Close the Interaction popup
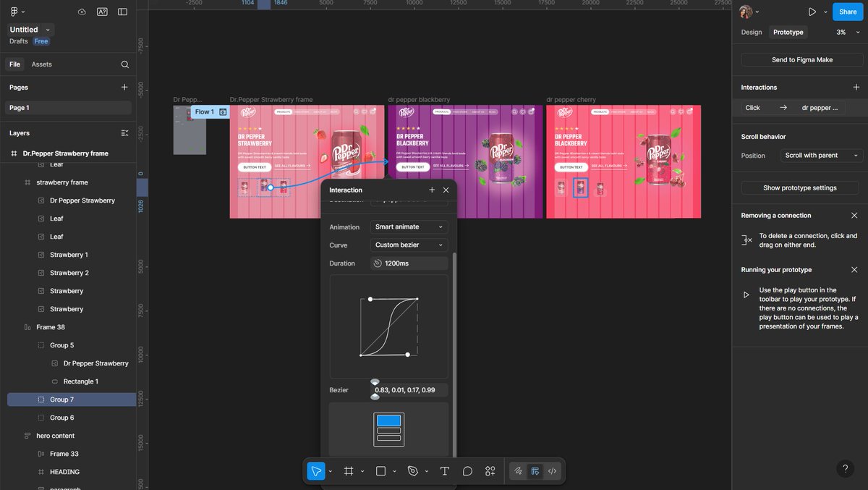The image size is (868, 490). (x=446, y=190)
